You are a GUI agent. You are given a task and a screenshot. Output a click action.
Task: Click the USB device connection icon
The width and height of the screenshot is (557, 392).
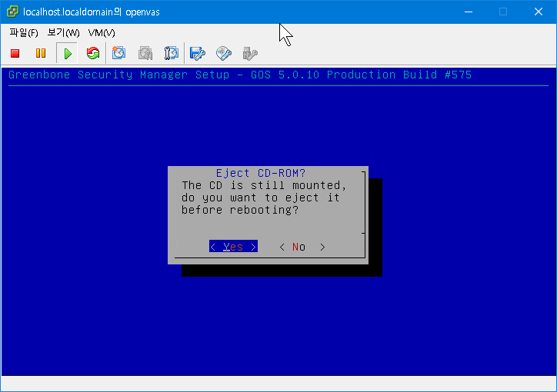(x=250, y=53)
